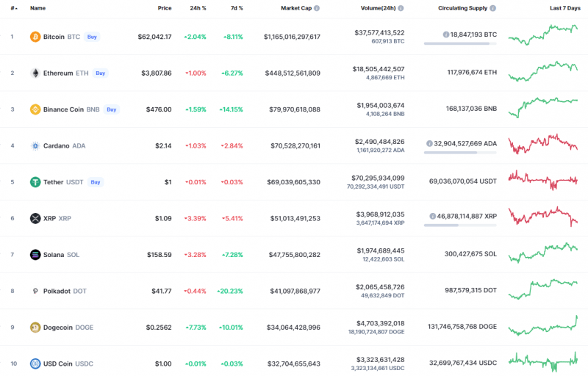Sort by the 24h % column header
This screenshot has width=588, height=376.
click(x=198, y=8)
